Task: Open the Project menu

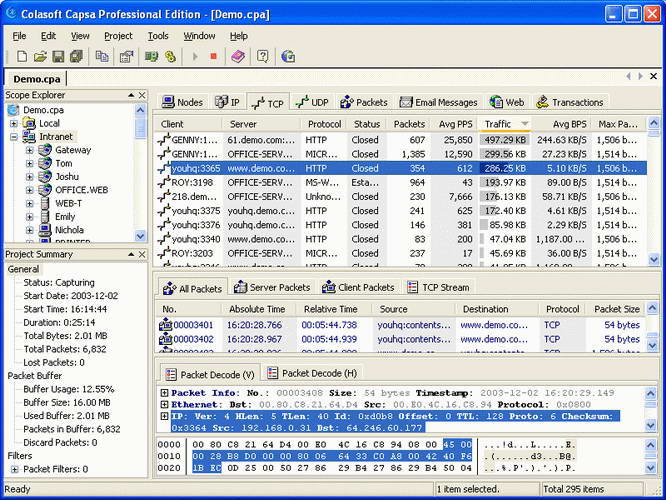Action: 119,36
